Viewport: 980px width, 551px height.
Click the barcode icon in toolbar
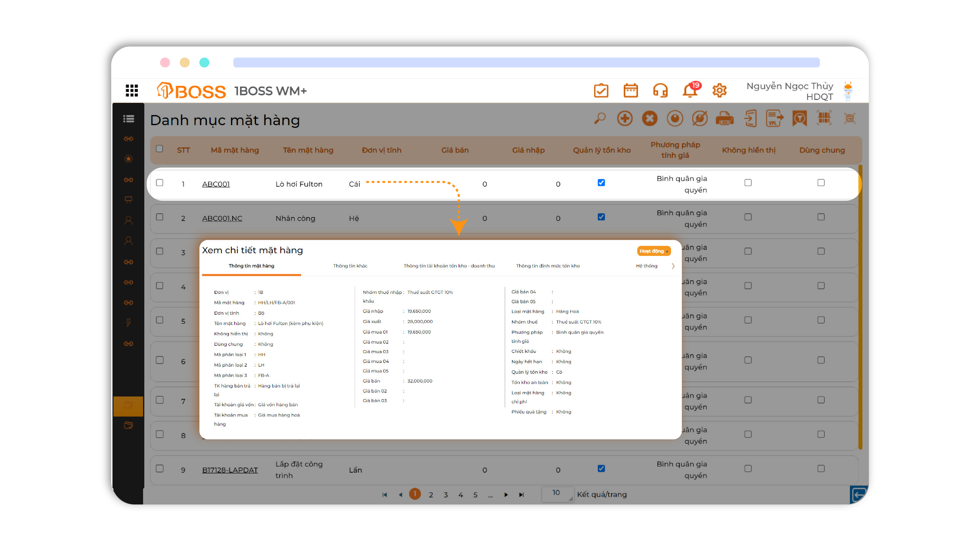pos(824,118)
